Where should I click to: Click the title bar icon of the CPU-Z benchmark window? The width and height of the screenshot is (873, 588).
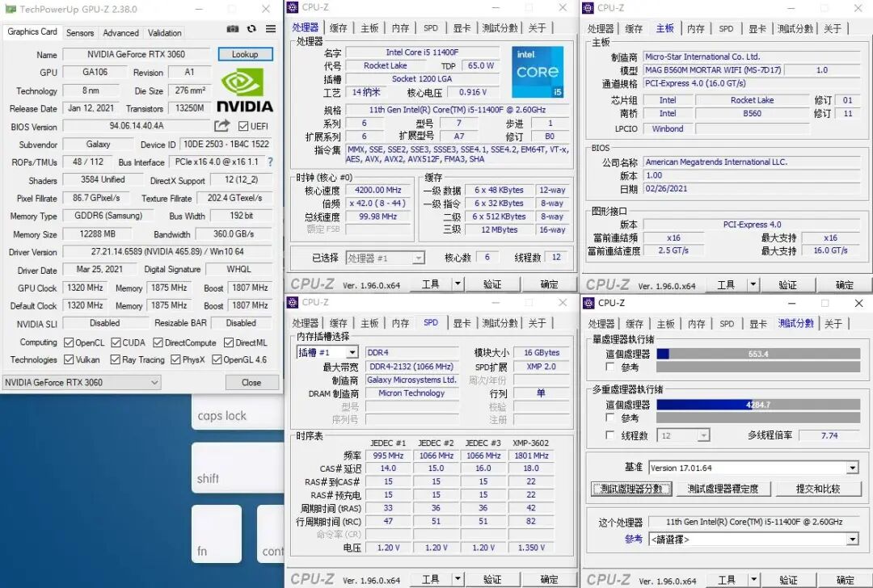click(x=588, y=303)
